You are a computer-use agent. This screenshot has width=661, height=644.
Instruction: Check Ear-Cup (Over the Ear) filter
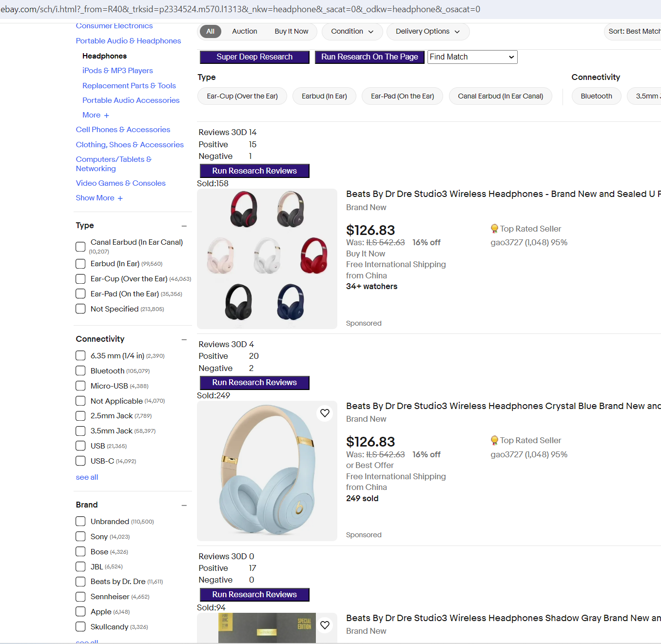pos(80,279)
